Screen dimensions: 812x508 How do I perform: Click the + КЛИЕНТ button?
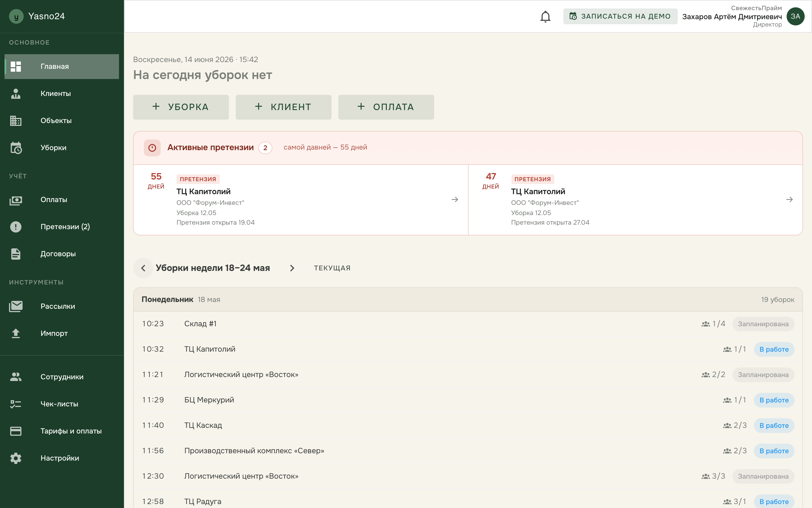click(284, 107)
